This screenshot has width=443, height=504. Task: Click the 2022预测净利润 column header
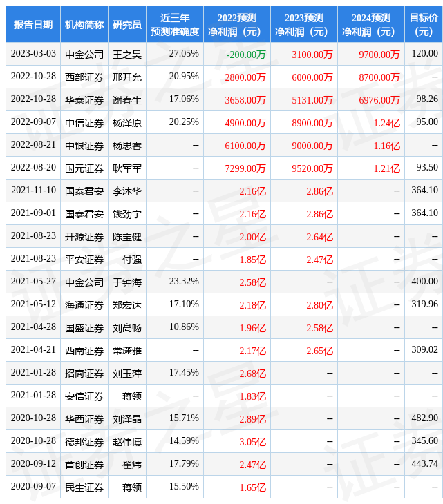(237, 24)
